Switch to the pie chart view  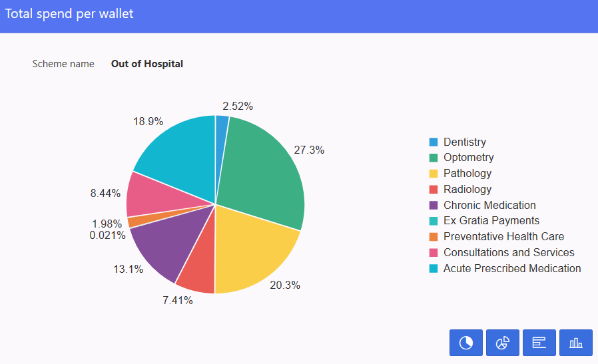(x=466, y=343)
